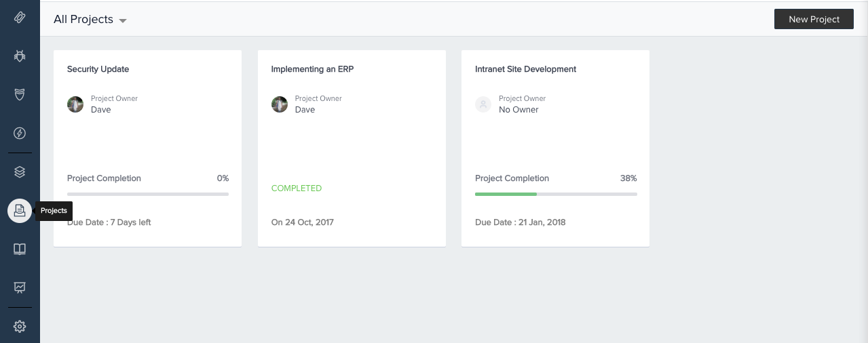Select the shield icon in the sidebar
The width and height of the screenshot is (868, 343).
point(20,94)
